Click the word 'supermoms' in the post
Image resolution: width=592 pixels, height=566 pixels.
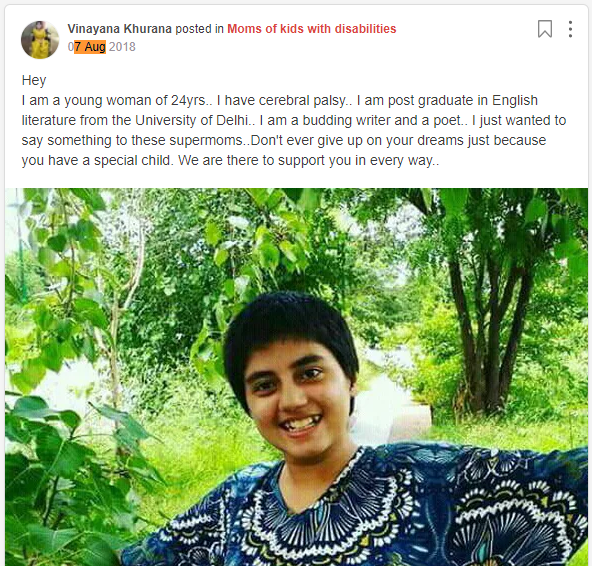[x=206, y=140]
